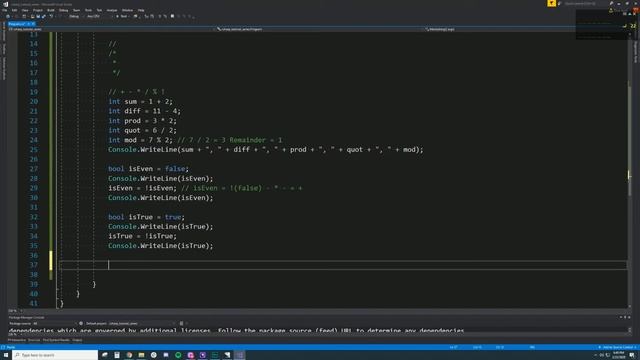Click the taskbar clock

click(618, 355)
